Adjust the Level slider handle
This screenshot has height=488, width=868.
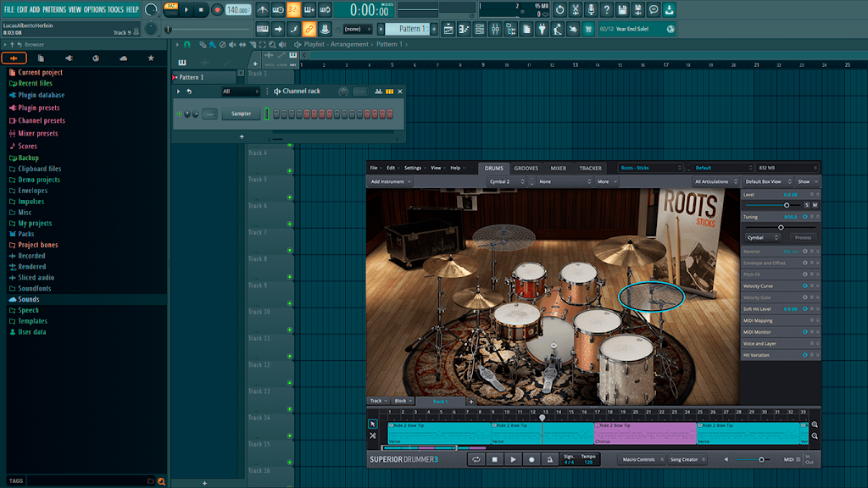pos(787,205)
